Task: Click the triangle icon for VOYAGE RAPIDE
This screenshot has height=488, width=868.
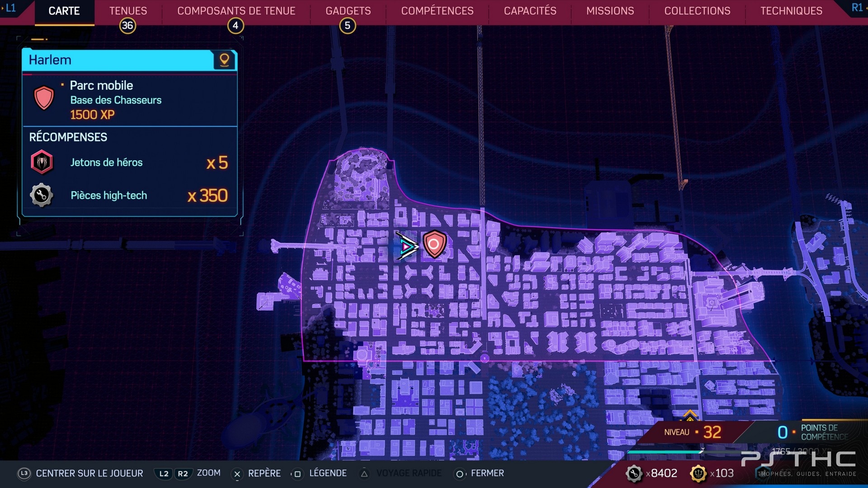Action: [364, 474]
